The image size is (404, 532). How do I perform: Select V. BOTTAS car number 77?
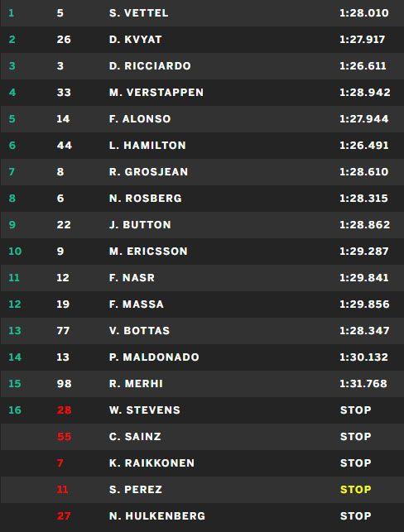(x=63, y=331)
